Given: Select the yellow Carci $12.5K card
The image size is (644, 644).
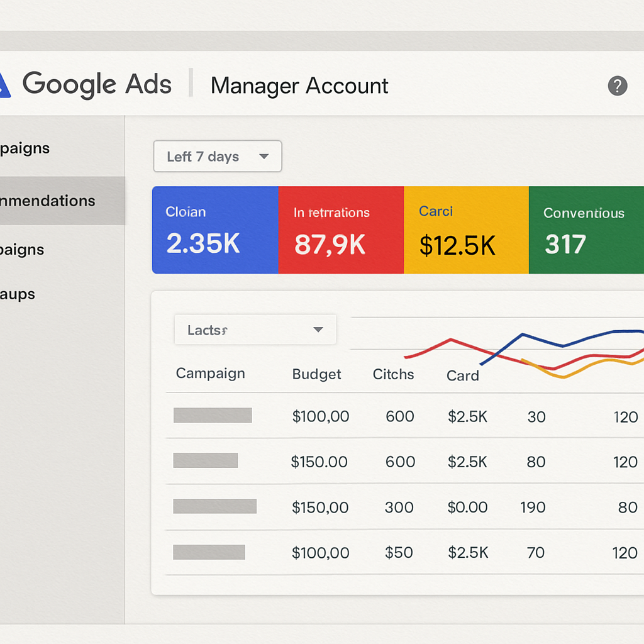Looking at the screenshot, I should tap(466, 230).
